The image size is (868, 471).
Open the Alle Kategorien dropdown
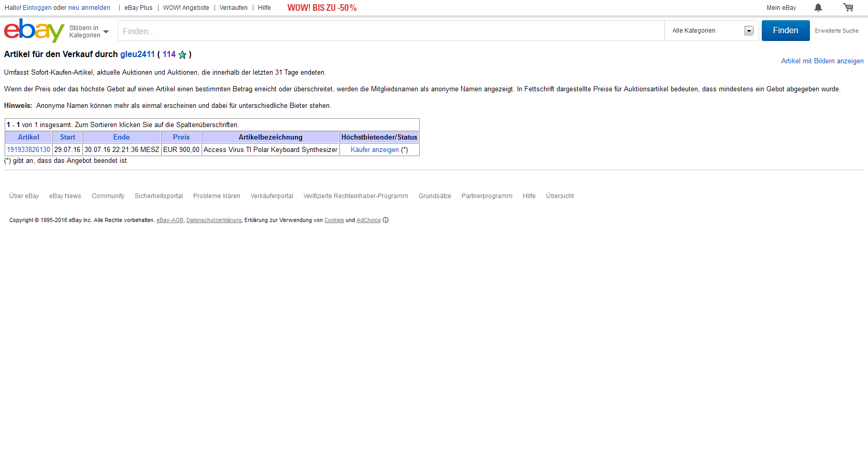point(712,31)
